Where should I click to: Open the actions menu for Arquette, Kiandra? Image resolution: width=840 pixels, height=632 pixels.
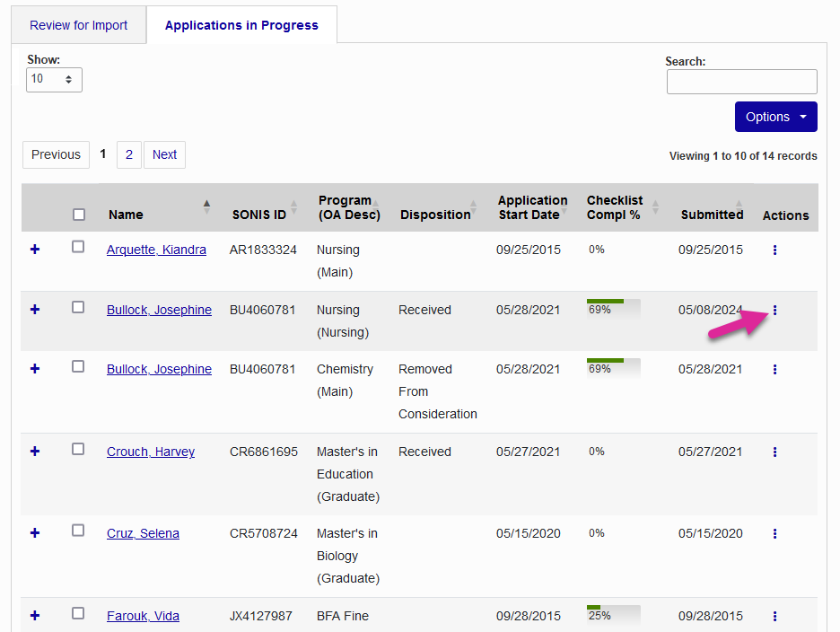point(774,250)
